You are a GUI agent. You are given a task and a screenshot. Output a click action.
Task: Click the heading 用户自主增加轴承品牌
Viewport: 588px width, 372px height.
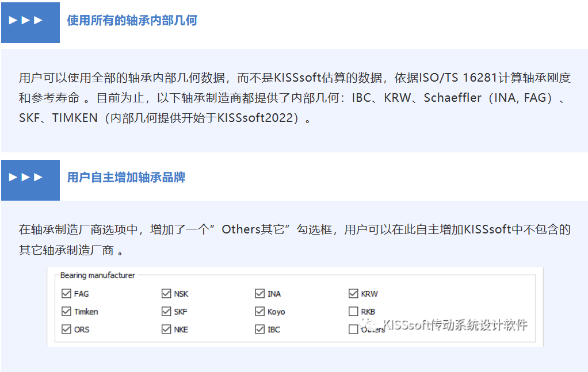[126, 177]
